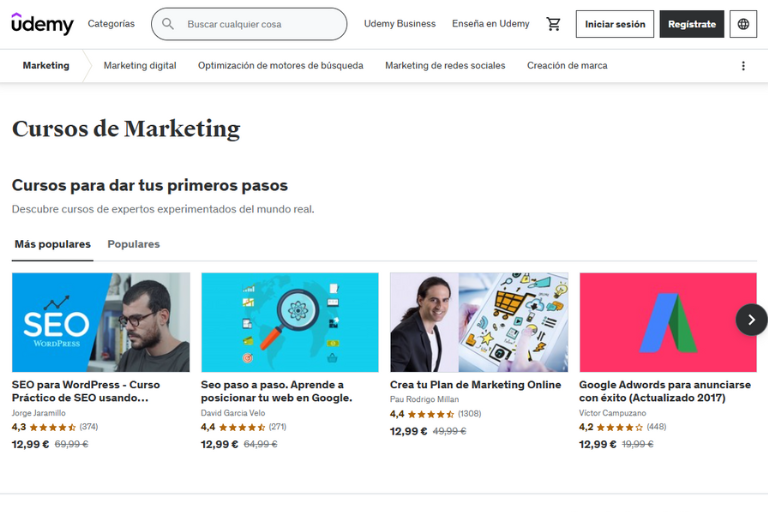768x512 pixels.
Task: Click instructor name Victor Campuzano
Action: (x=613, y=413)
